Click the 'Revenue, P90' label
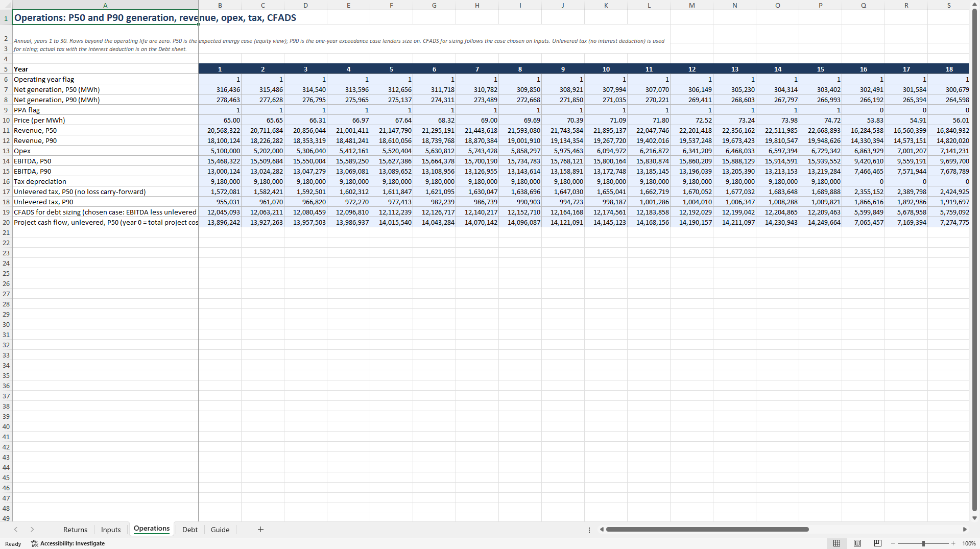Screen dimensions: 980x549 click(x=35, y=140)
